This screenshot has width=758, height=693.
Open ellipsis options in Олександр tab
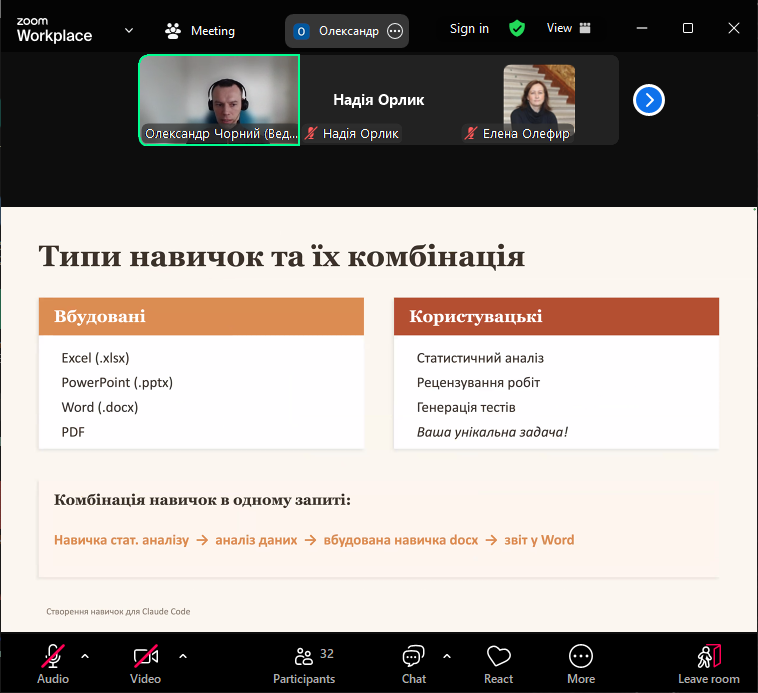tap(395, 31)
